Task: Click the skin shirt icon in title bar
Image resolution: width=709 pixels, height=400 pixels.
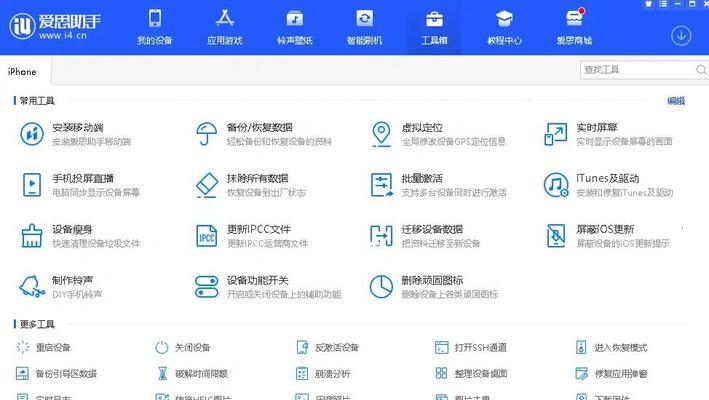Action: (x=648, y=4)
